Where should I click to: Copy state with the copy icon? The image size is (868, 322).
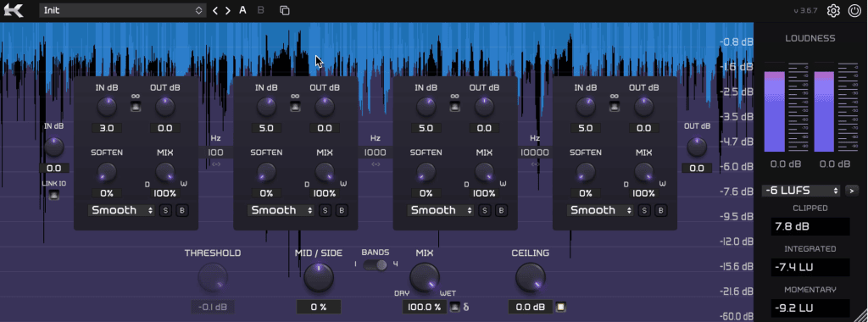(x=285, y=10)
